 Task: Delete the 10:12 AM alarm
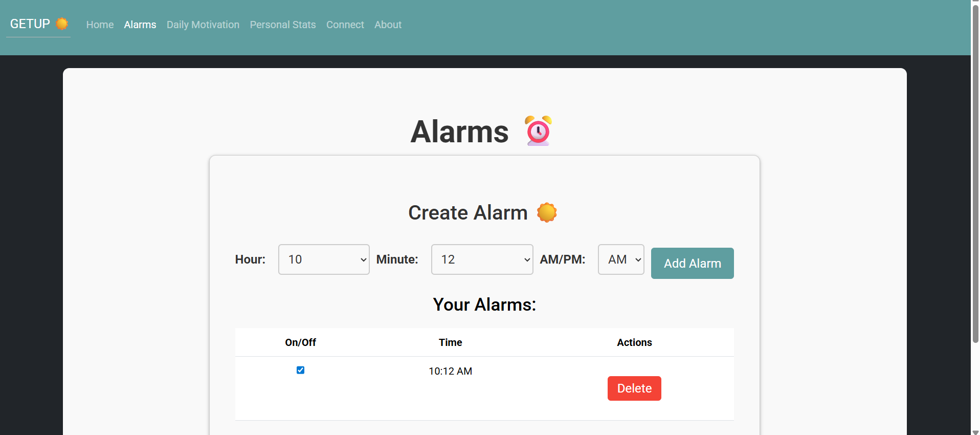pyautogui.click(x=634, y=388)
